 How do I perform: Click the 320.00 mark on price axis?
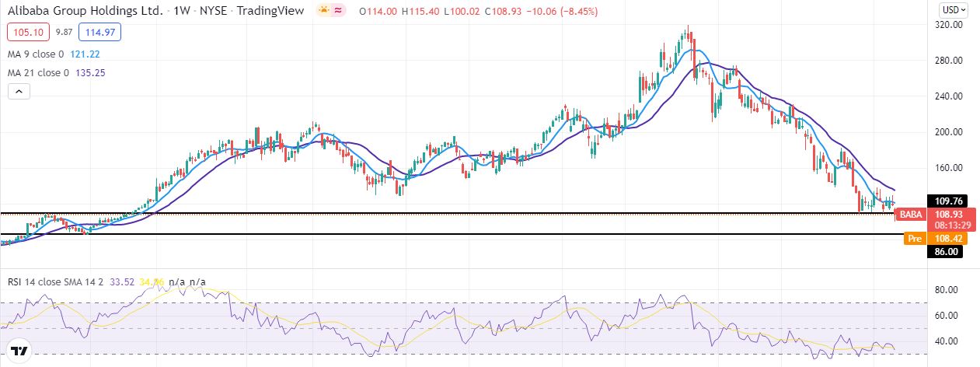947,25
